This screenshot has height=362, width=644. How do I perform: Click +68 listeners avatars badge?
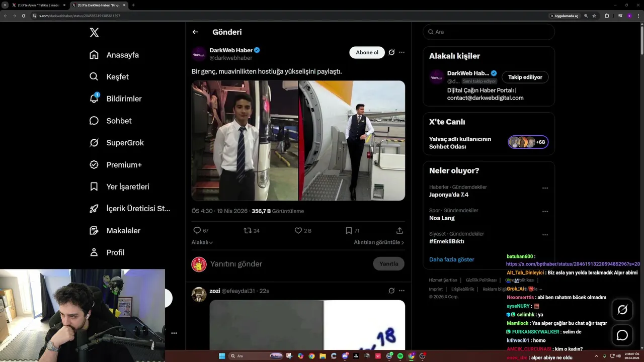tap(528, 142)
